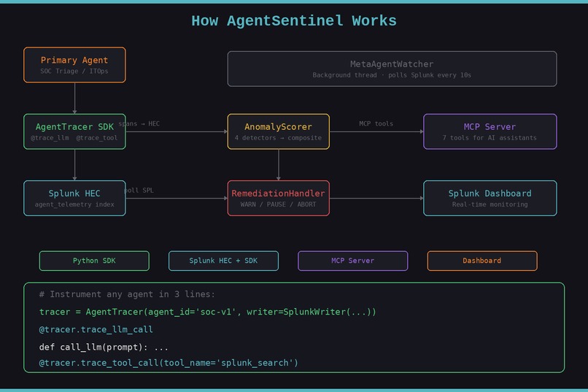Click '@trace_llm @trace_tool' subtitle
Image resolution: width=588 pixels, height=392 pixels.
[x=74, y=138]
